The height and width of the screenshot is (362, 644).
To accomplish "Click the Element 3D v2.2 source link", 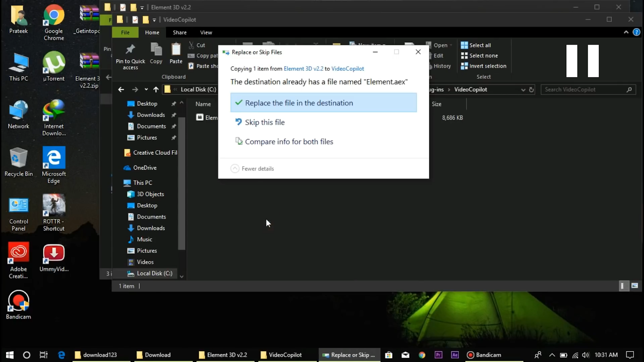I will click(303, 69).
